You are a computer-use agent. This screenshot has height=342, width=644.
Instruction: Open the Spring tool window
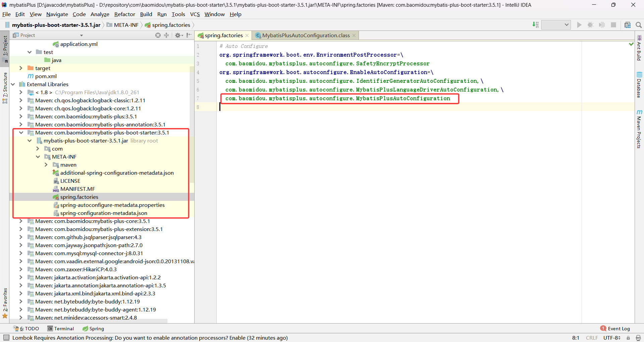93,329
